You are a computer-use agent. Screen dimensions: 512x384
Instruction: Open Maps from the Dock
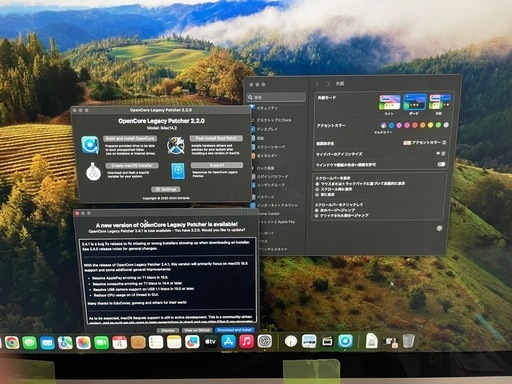[65, 342]
